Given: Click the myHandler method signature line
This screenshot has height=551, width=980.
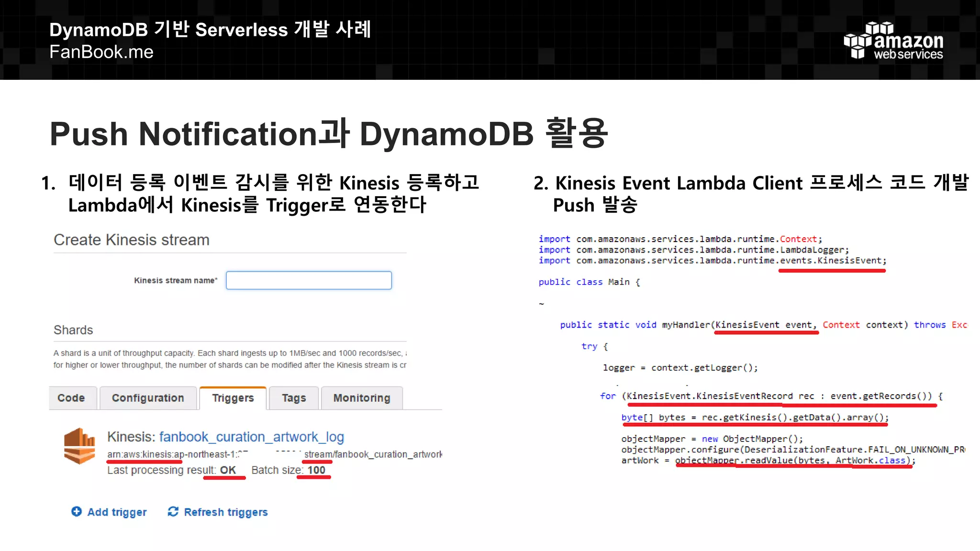Looking at the screenshot, I should (764, 325).
